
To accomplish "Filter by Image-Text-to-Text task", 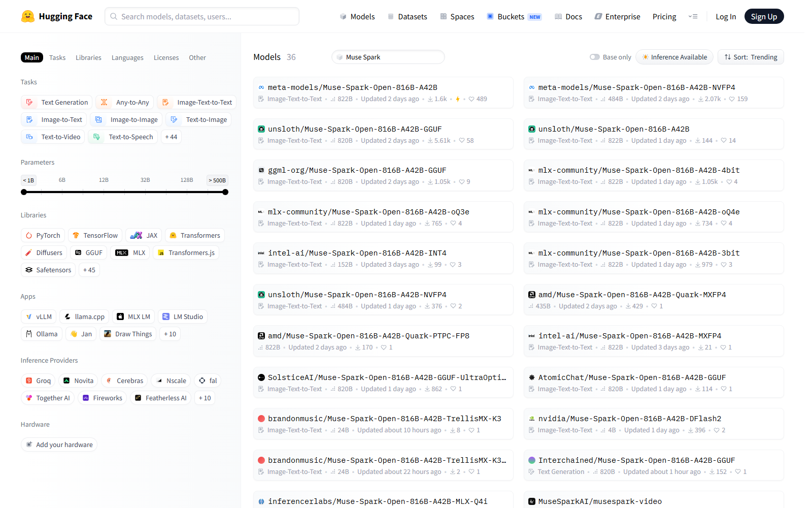I will [196, 102].
